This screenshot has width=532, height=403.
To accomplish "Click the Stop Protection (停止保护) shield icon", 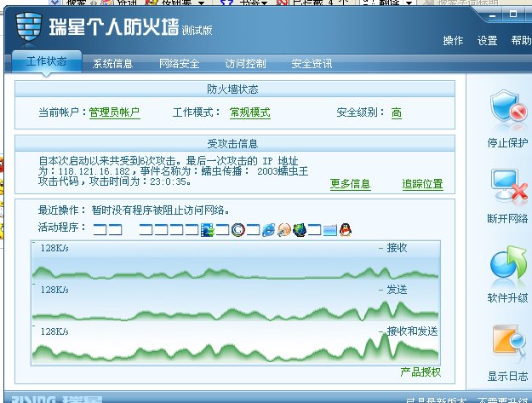I will coord(508,107).
